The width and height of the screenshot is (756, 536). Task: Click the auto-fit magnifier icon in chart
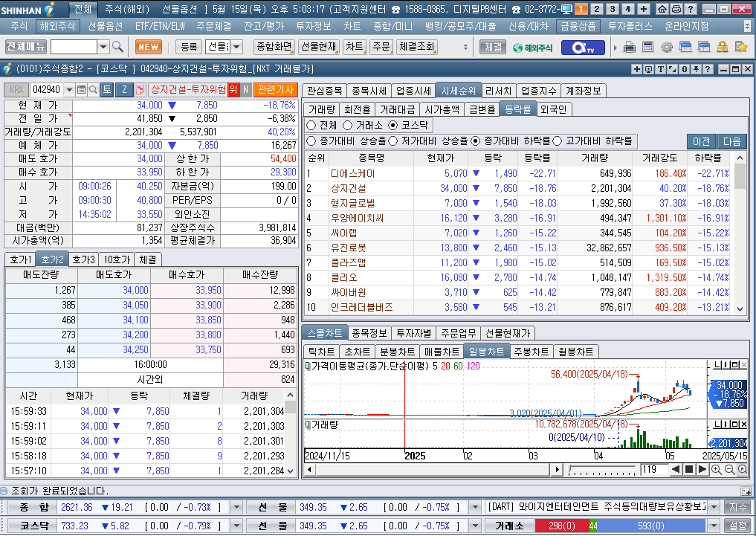point(743,470)
